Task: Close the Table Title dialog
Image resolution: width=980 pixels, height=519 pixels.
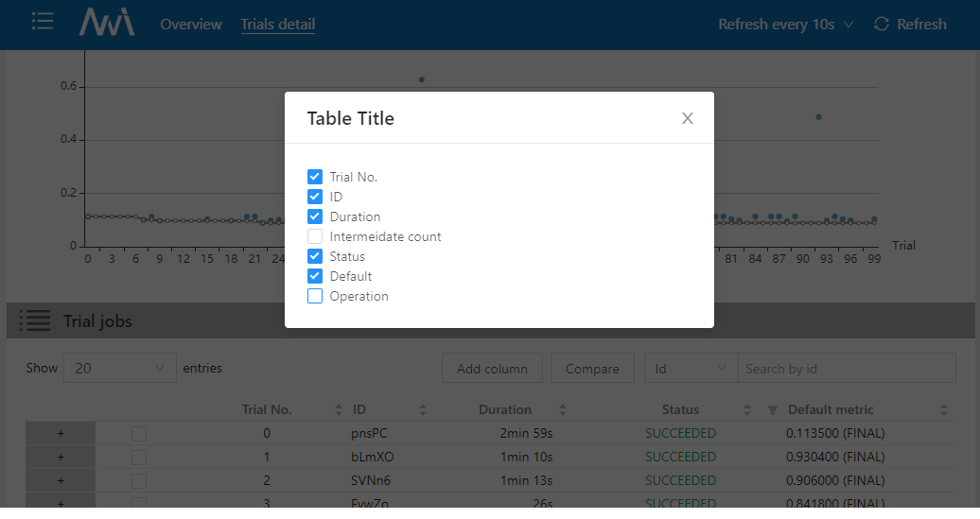Action: pyautogui.click(x=688, y=118)
